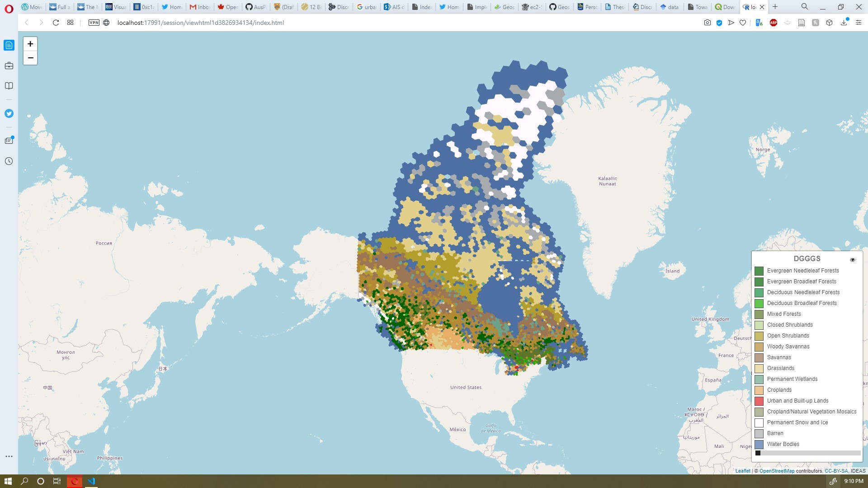Take a snapshot with camera icon
This screenshot has width=868, height=488.
[708, 23]
